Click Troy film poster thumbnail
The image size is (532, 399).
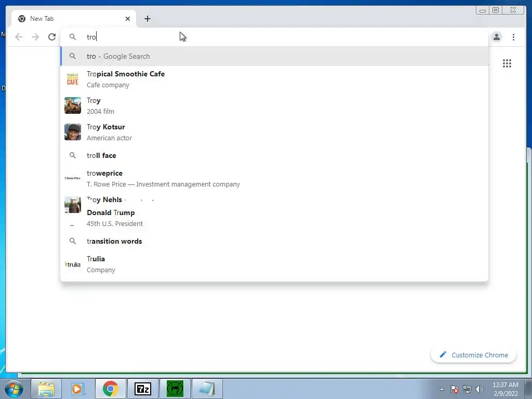pos(73,105)
